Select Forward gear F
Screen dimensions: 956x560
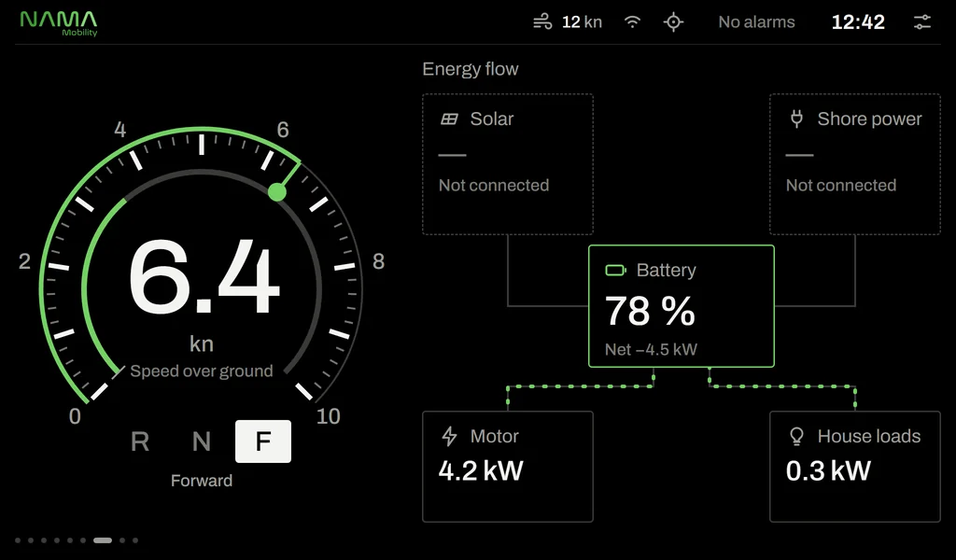[262, 441]
